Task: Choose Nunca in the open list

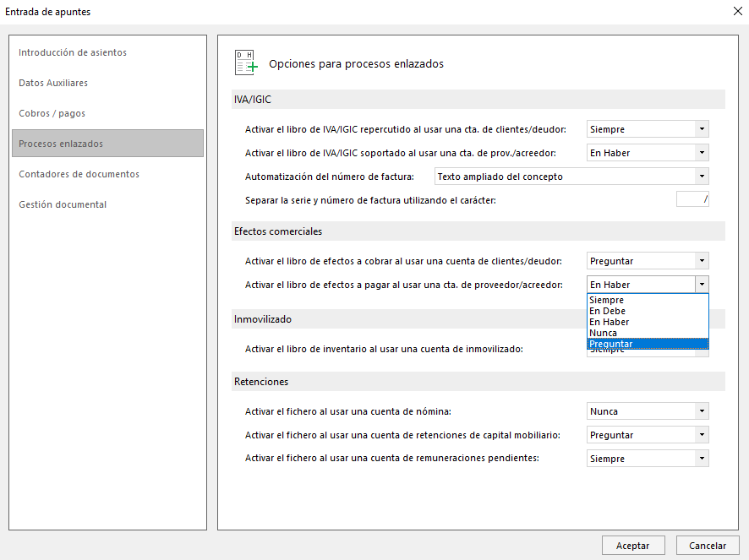Action: click(x=648, y=333)
